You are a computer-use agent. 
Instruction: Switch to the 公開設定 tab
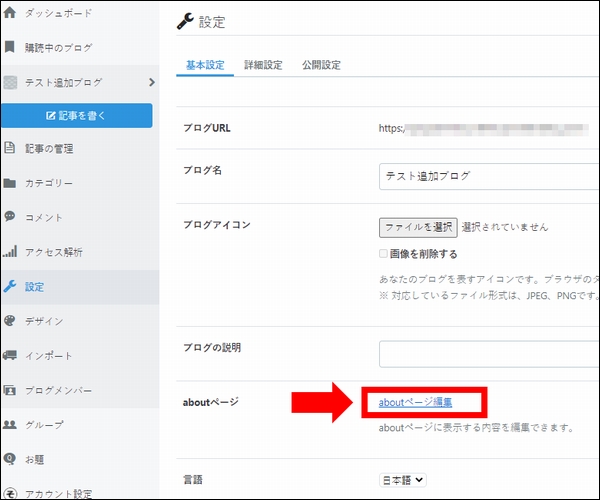point(321,65)
